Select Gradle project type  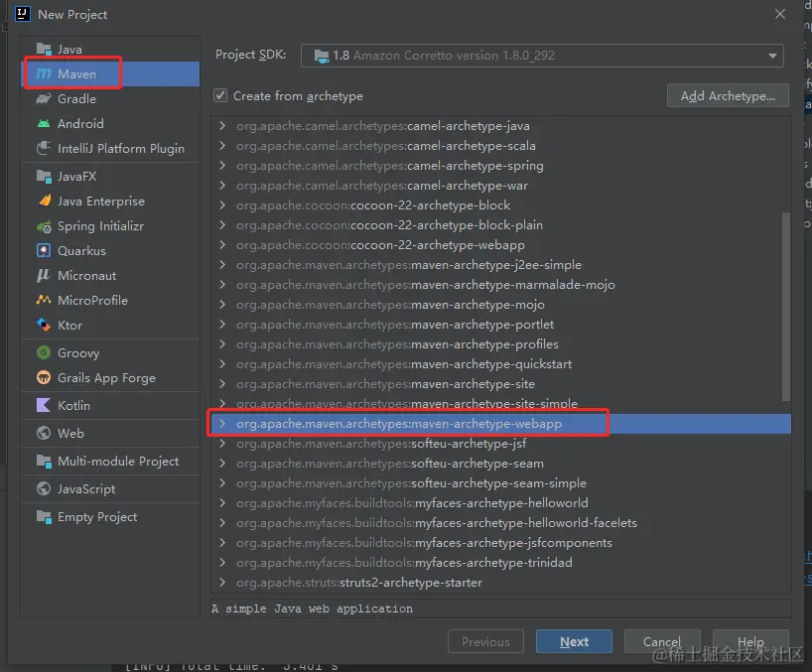(x=110, y=99)
